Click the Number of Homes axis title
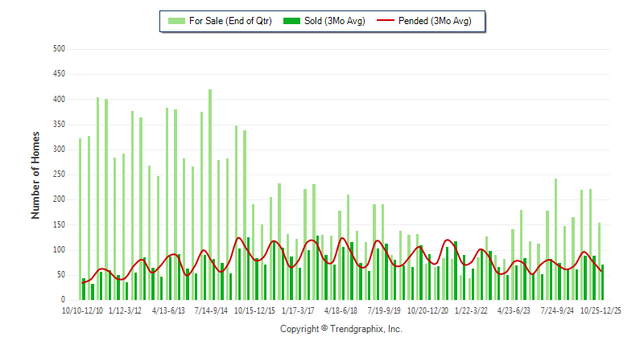 pyautogui.click(x=36, y=174)
